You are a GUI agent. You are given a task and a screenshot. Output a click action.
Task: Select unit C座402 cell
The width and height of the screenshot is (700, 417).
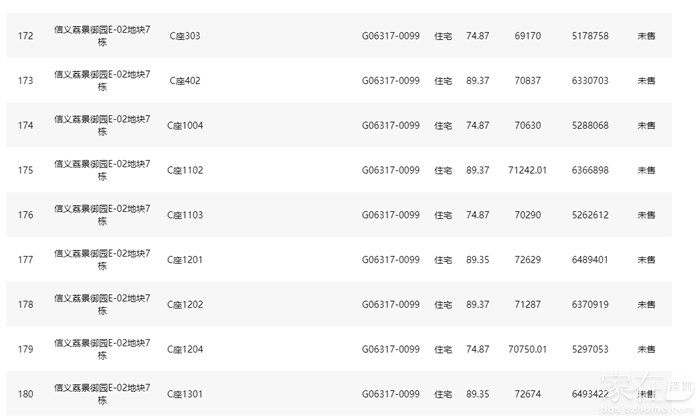tap(184, 81)
